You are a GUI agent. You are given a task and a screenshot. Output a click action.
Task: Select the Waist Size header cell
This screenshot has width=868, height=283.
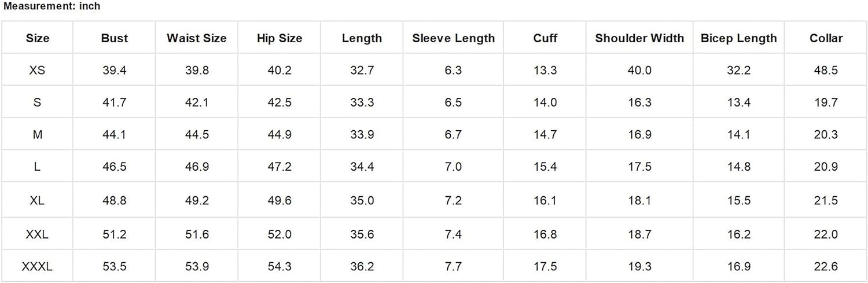pyautogui.click(x=196, y=38)
